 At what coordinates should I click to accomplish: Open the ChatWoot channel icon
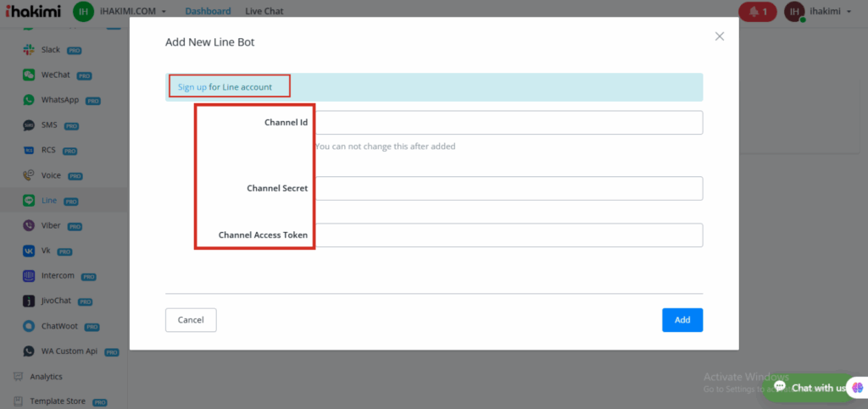tap(29, 326)
